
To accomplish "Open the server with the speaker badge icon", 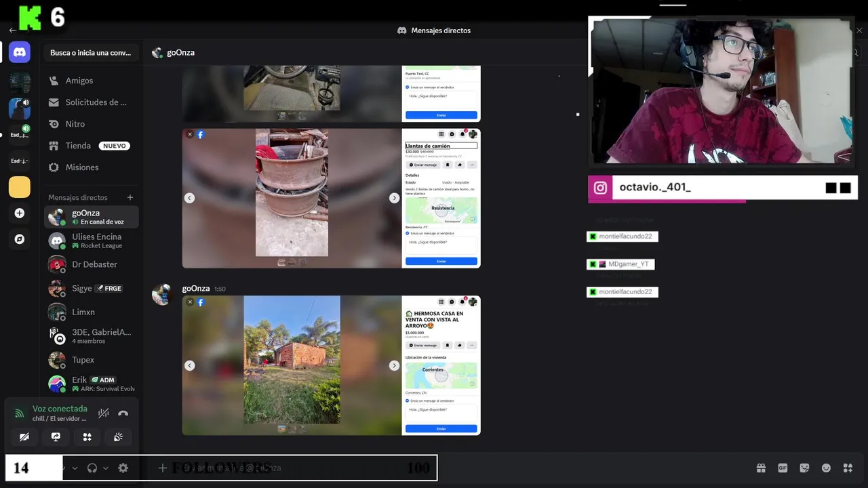I will (x=20, y=108).
